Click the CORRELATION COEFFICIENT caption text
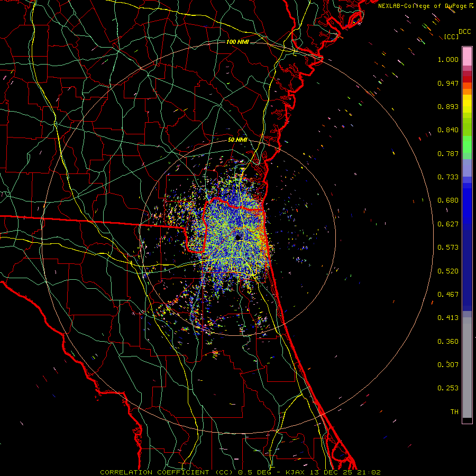The image size is (476, 476). coord(154,472)
